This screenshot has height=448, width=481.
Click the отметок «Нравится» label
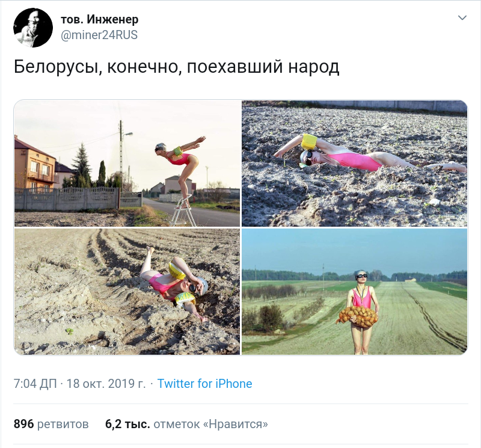[x=211, y=424]
